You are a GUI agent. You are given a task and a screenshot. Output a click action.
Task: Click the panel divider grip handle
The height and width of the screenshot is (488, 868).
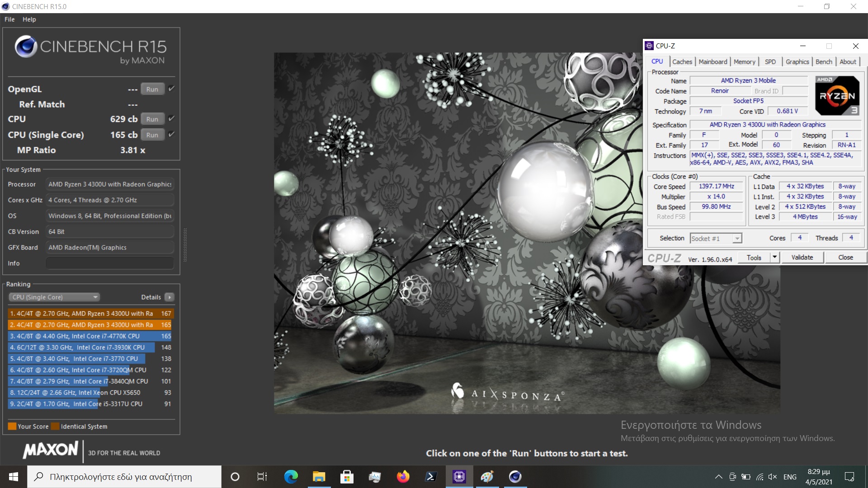coord(184,245)
